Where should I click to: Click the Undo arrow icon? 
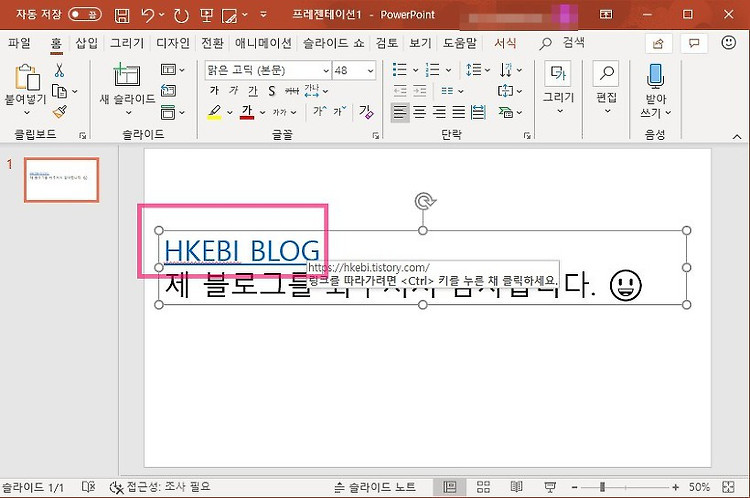(x=147, y=15)
